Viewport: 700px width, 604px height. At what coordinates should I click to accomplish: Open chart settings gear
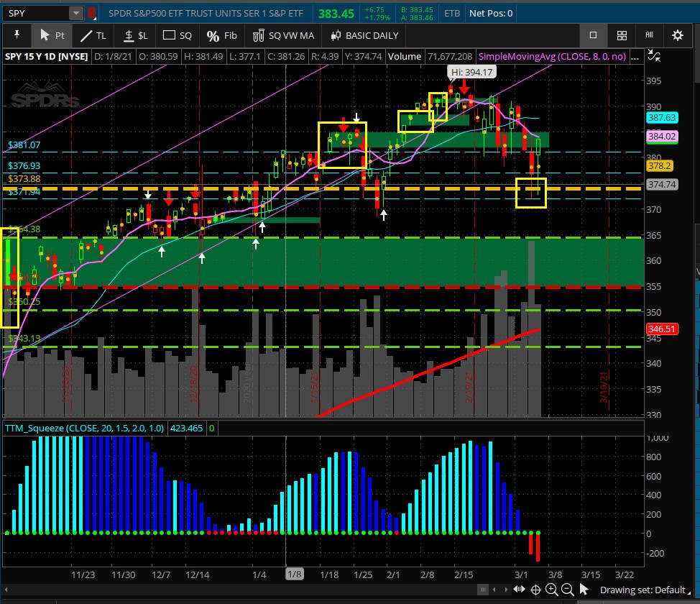677,35
